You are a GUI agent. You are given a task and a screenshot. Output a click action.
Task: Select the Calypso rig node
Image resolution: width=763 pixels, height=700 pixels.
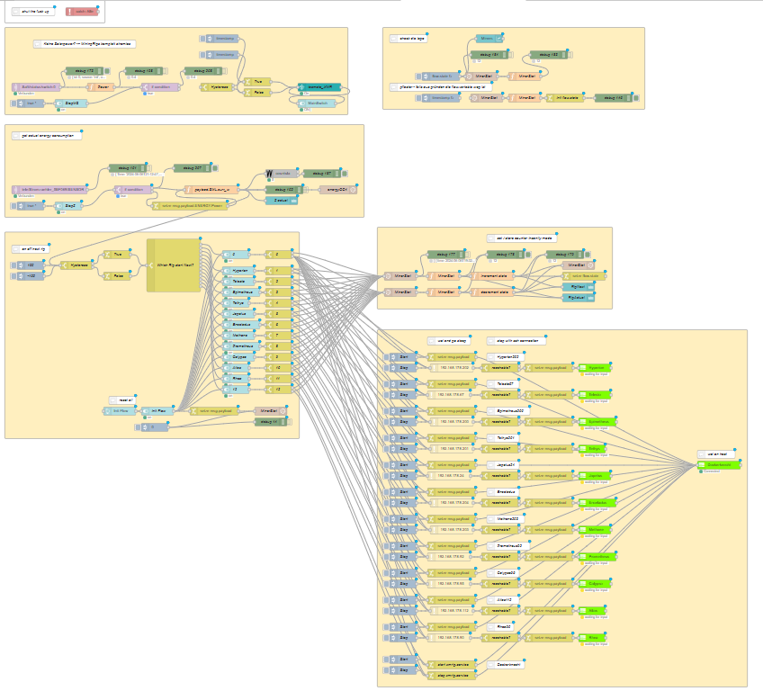pos(239,357)
